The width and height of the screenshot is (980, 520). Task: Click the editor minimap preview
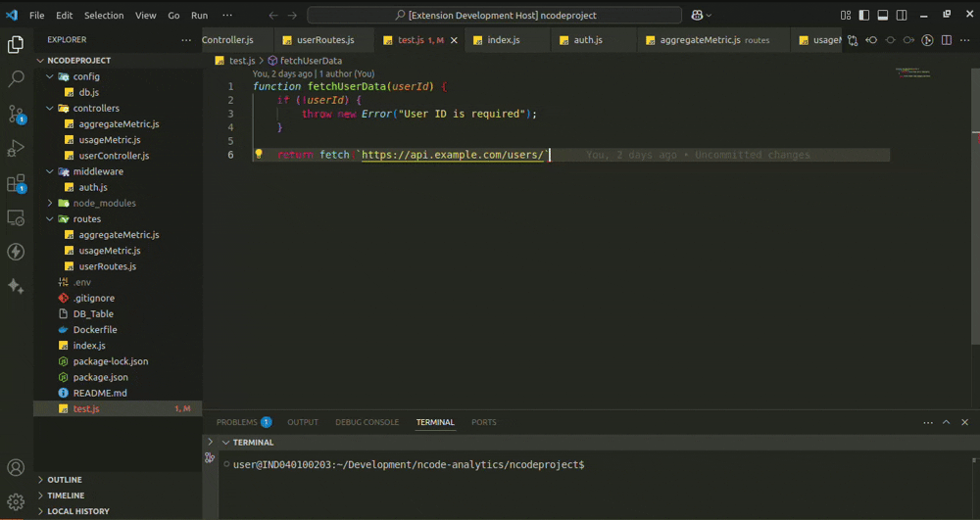pyautogui.click(x=912, y=72)
